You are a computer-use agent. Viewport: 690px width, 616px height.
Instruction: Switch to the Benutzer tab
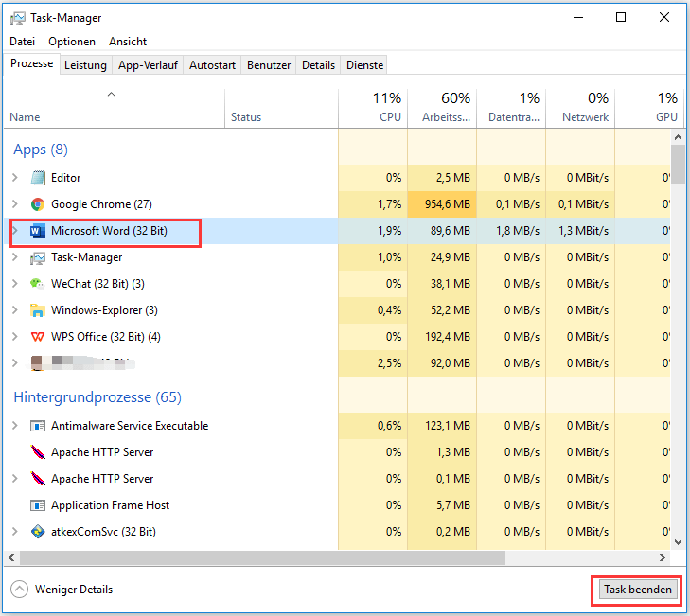coord(269,65)
